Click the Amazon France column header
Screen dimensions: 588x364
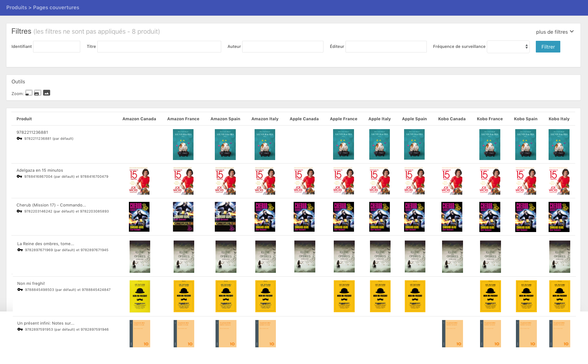183,119
